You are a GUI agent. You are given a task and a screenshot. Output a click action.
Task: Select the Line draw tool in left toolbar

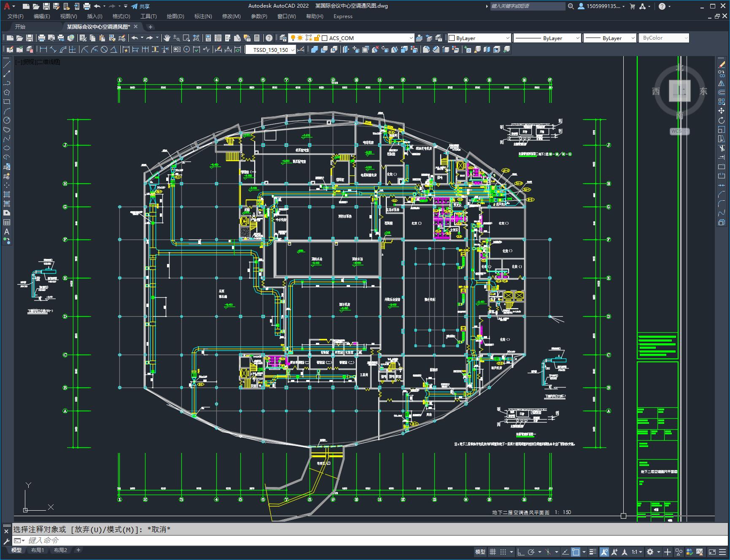[7, 65]
